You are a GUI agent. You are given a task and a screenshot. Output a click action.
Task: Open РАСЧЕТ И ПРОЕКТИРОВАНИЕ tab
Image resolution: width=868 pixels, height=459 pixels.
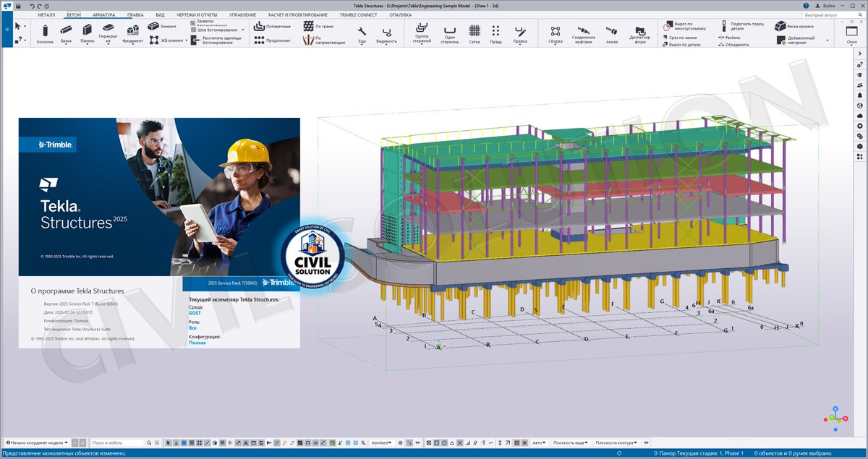coord(297,14)
